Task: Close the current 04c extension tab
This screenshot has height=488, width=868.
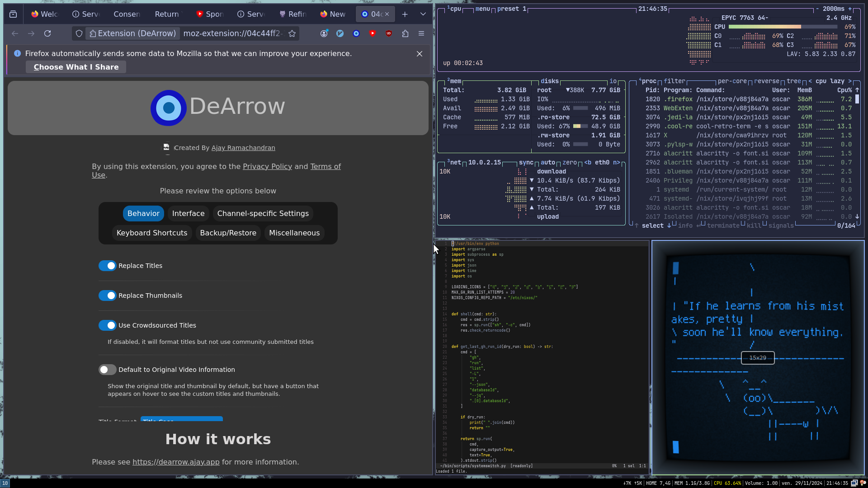Action: 387,14
